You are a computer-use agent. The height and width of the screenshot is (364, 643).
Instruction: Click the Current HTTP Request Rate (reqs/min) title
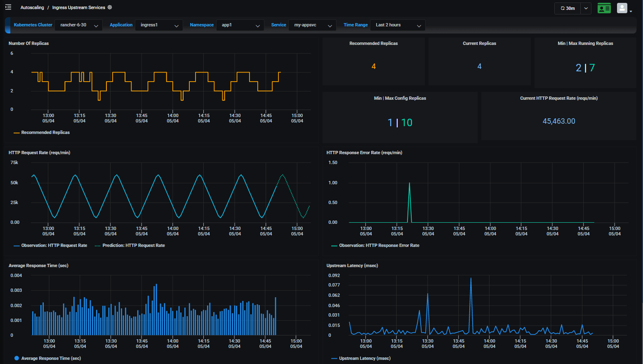(x=559, y=98)
